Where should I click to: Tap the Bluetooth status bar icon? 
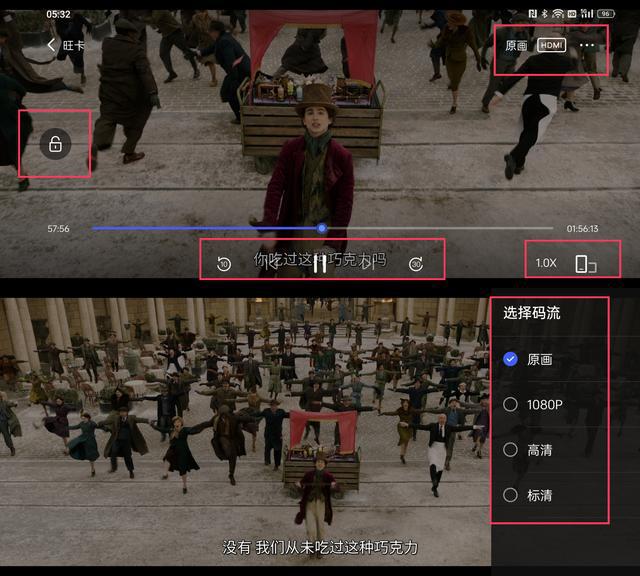pyautogui.click(x=544, y=13)
